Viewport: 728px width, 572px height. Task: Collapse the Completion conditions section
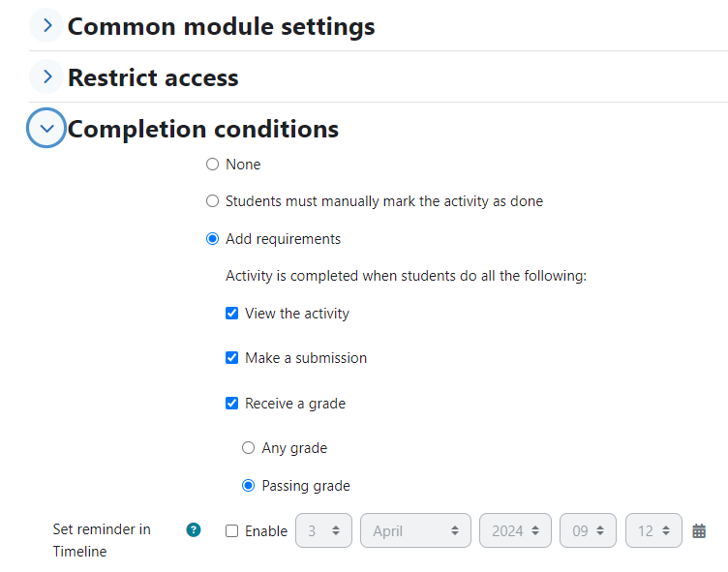click(x=46, y=128)
